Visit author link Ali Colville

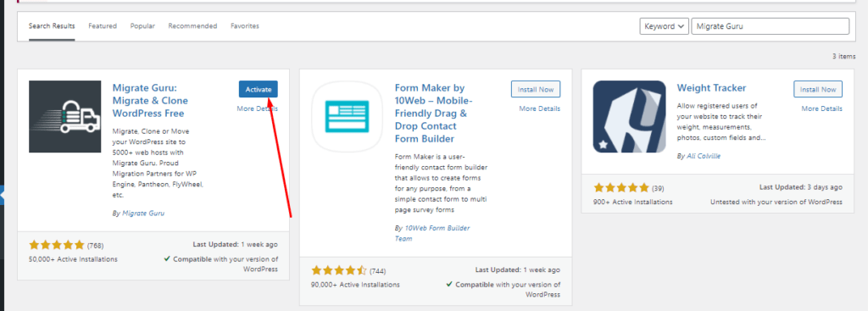click(703, 156)
